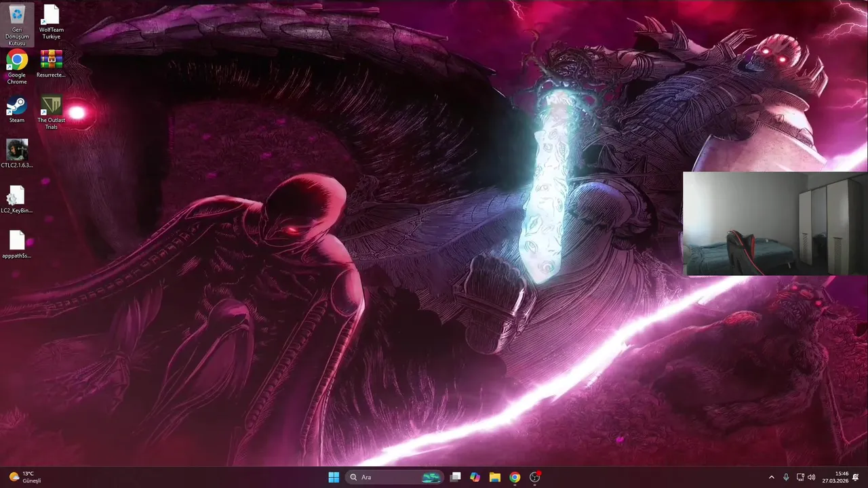
Task: Open the 13°C Güneşli weather widget
Action: pos(24,477)
